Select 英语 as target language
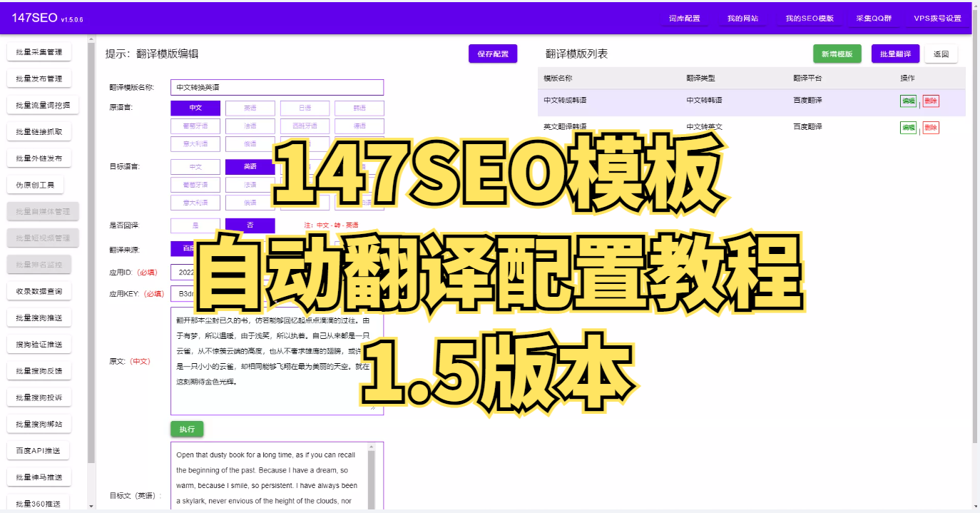 pos(250,167)
